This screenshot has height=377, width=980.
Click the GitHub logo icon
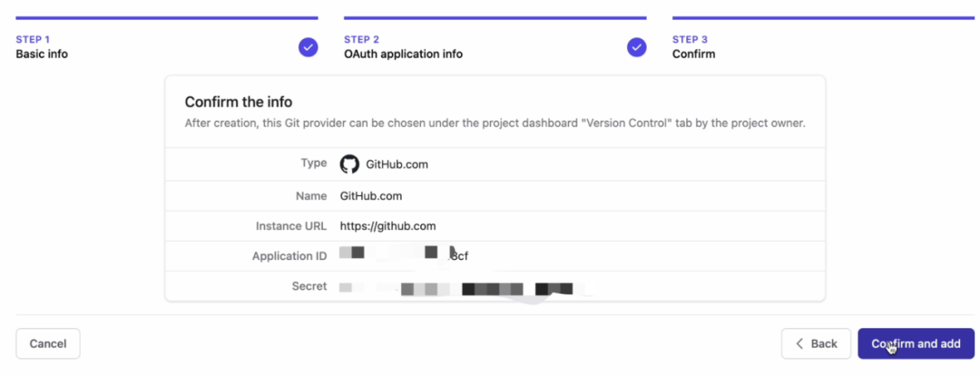pyautogui.click(x=349, y=164)
